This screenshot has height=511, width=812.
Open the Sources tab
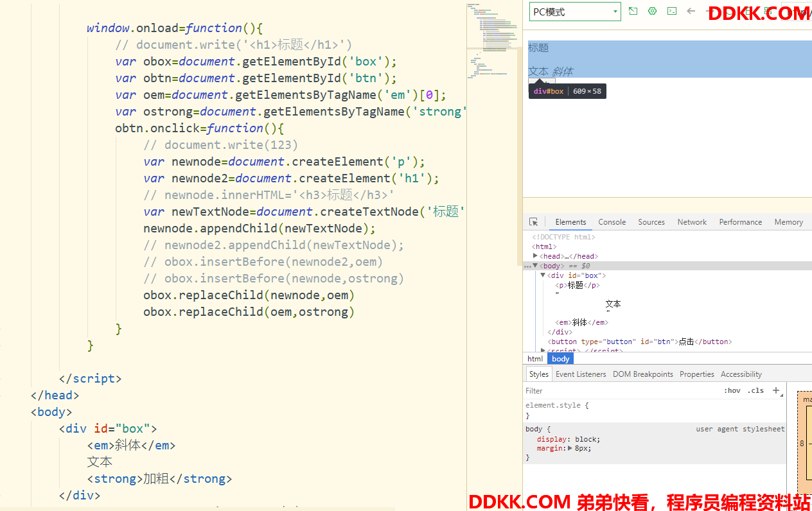(651, 222)
